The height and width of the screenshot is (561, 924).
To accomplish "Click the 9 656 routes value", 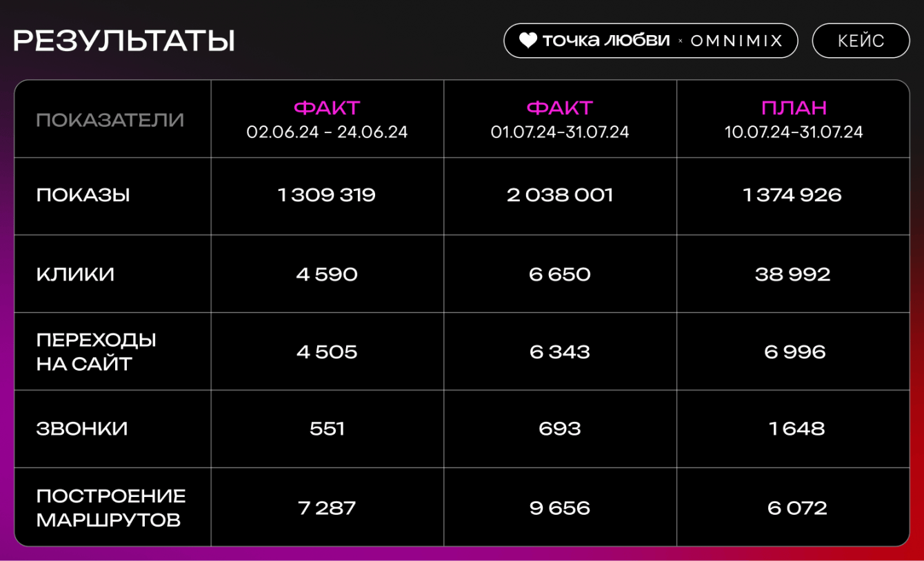I will click(560, 508).
